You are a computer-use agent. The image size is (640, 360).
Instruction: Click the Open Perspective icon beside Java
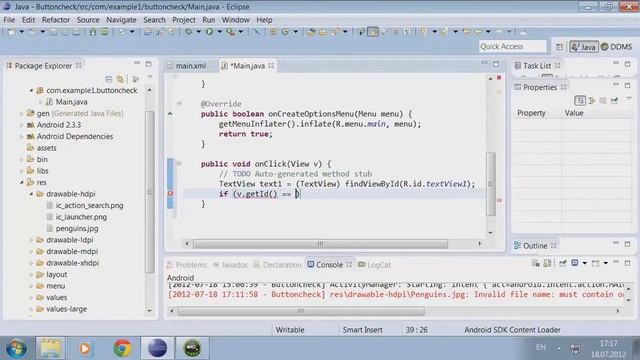[559, 47]
